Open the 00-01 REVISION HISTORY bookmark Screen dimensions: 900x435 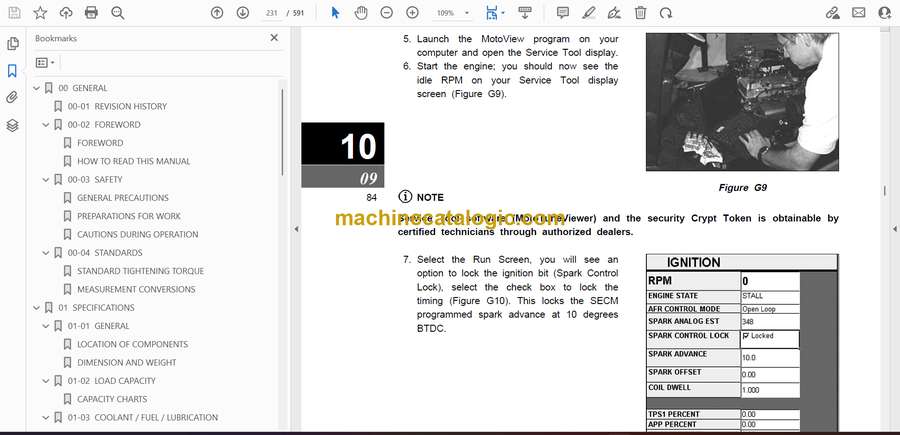click(117, 106)
